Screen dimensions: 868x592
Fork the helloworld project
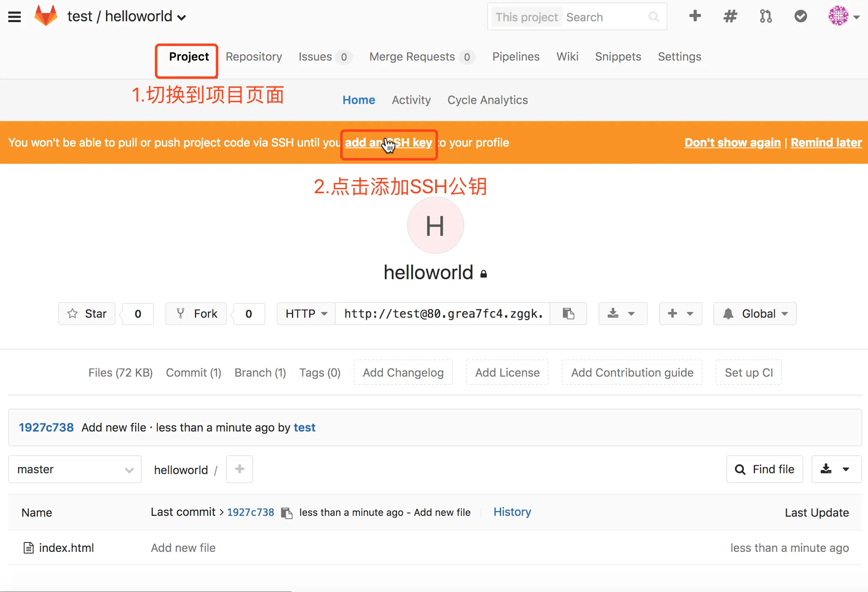(x=196, y=314)
